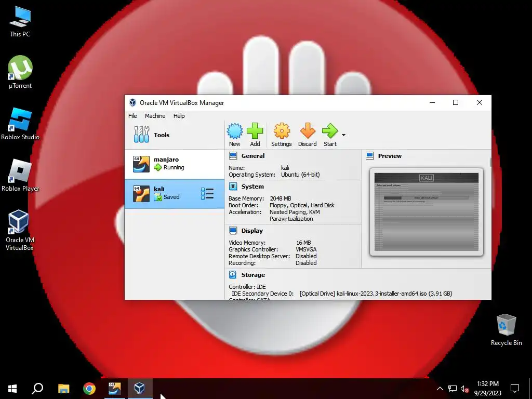Maximize the VirtualBox Manager window

click(x=456, y=102)
